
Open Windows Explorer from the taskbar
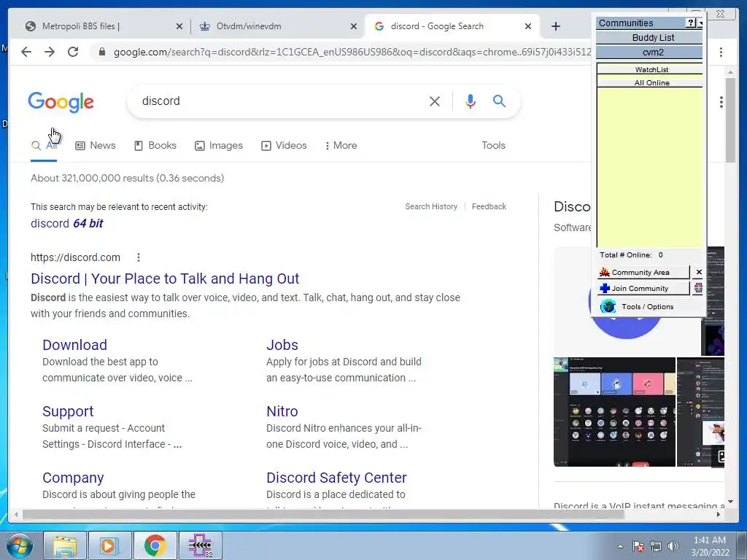[x=65, y=545]
